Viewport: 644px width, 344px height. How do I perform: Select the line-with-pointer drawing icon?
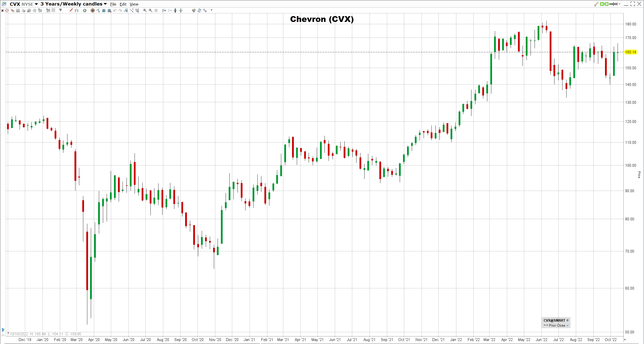click(x=98, y=11)
